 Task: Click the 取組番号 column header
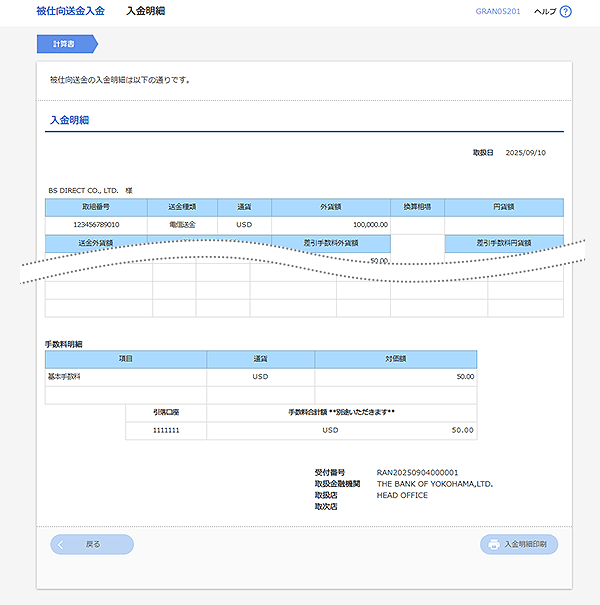pos(96,207)
